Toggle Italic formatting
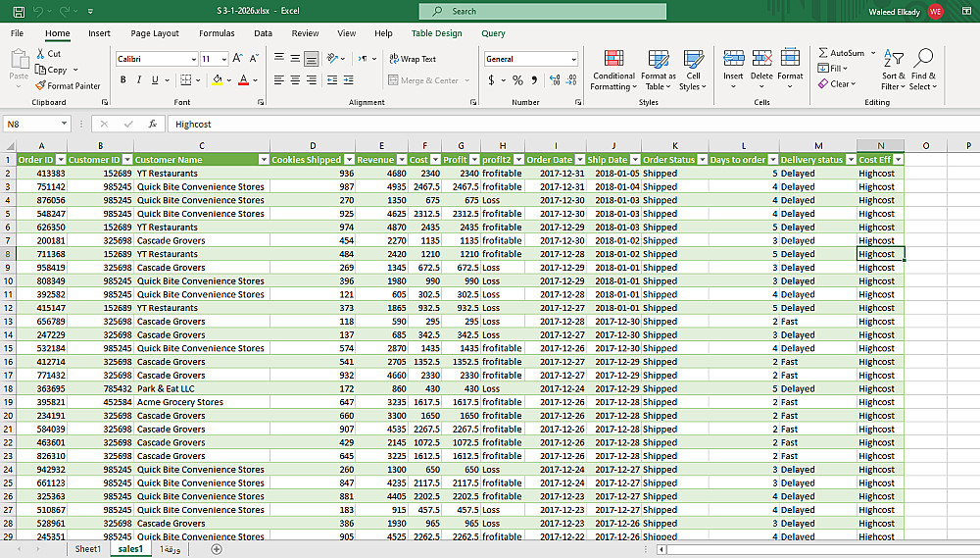Image resolution: width=980 pixels, height=558 pixels. pyautogui.click(x=138, y=80)
